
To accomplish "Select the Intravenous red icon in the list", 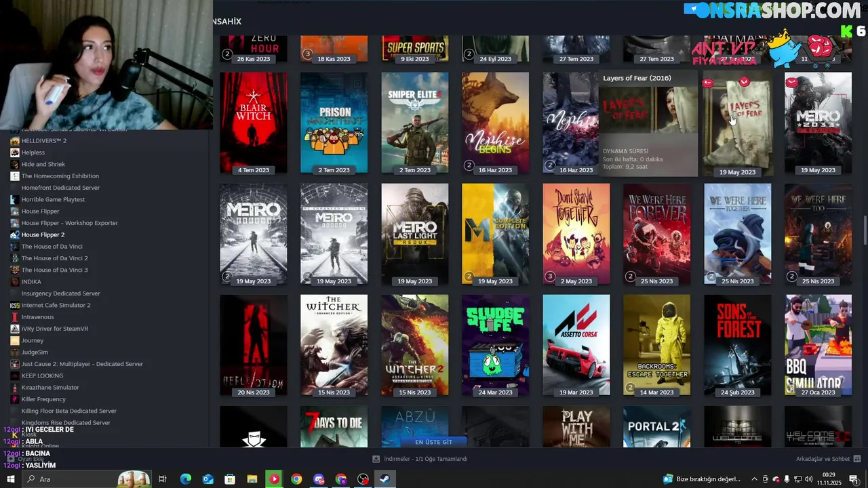I will [15, 317].
